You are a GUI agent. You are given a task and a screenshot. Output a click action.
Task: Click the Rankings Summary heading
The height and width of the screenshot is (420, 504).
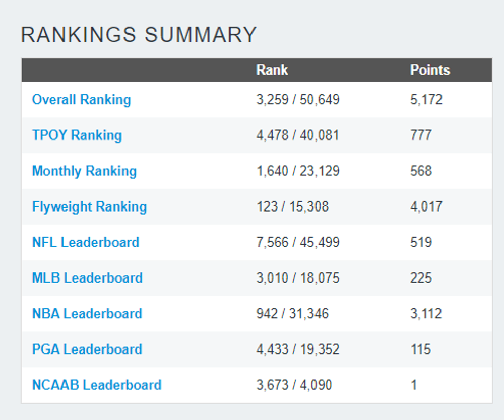(x=139, y=35)
